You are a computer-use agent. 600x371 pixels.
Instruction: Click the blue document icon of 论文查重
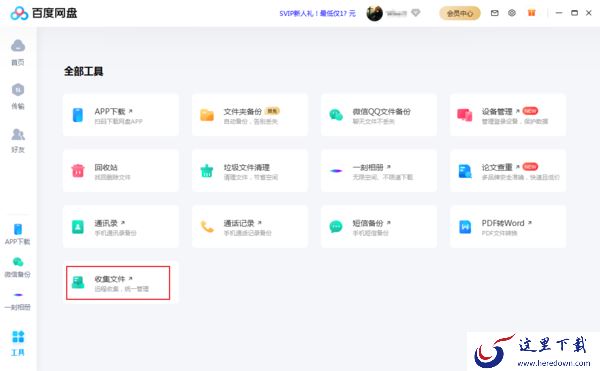[x=465, y=171]
